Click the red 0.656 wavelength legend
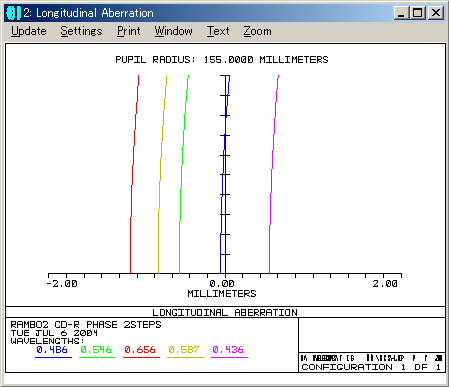The height and width of the screenshot is (387, 449). pyautogui.click(x=140, y=350)
